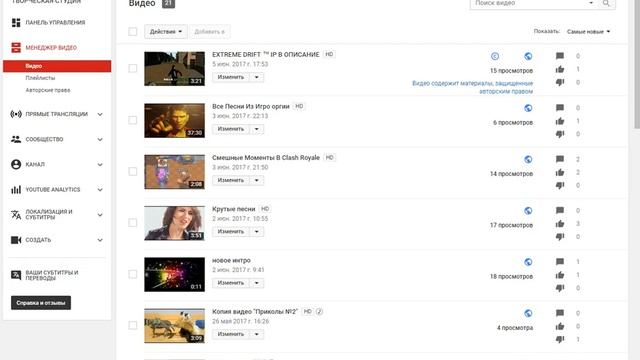Image resolution: width=640 pixels, height=360 pixels.
Task: Open the copyright-protected material notice link
Action: point(472,87)
